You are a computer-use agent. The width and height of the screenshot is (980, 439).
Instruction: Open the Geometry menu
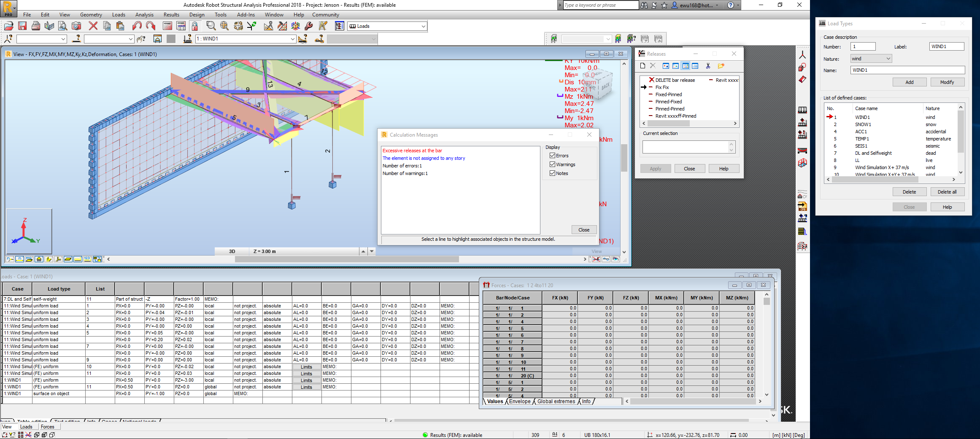pyautogui.click(x=91, y=15)
